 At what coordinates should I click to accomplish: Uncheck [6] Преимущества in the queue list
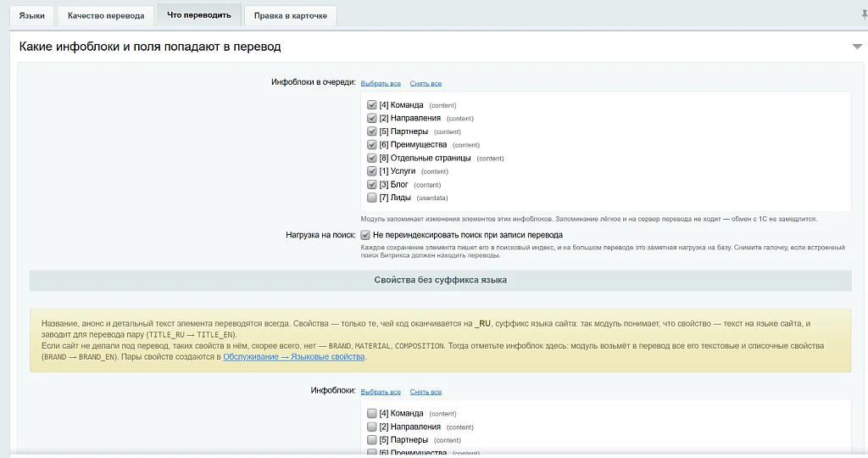[x=371, y=144]
